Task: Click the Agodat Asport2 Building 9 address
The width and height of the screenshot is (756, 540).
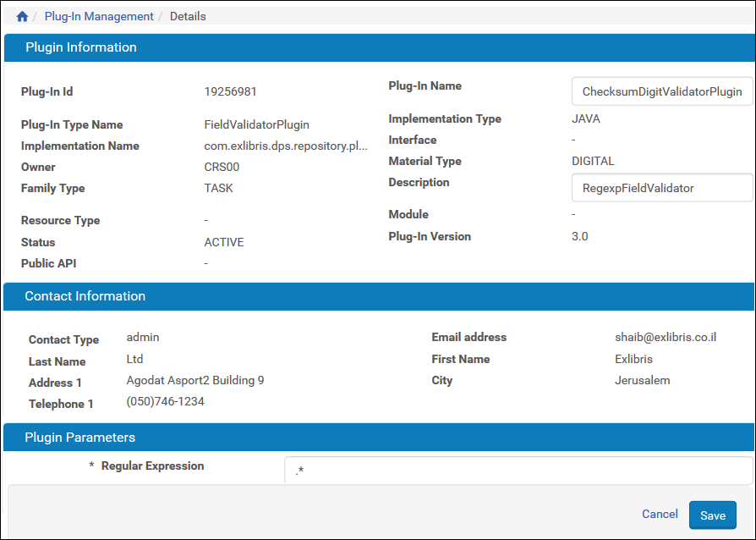Action: tap(195, 380)
